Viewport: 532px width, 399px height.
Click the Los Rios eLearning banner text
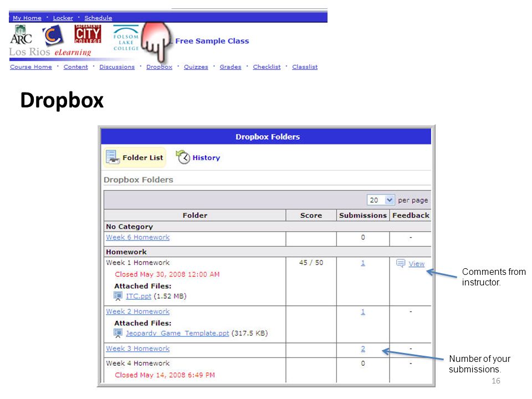pos(50,52)
